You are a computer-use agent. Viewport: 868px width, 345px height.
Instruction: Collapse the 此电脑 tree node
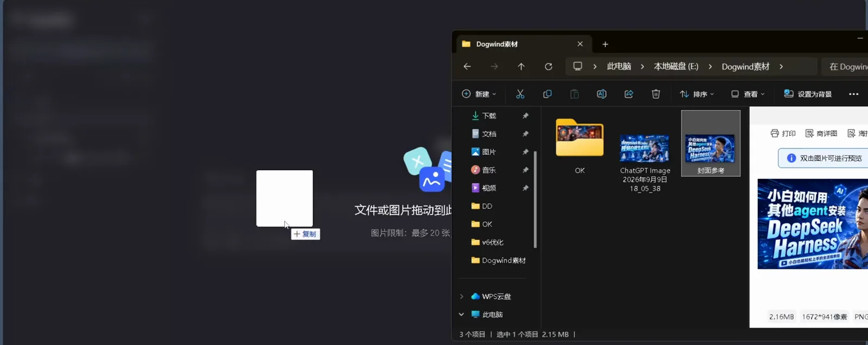[462, 314]
